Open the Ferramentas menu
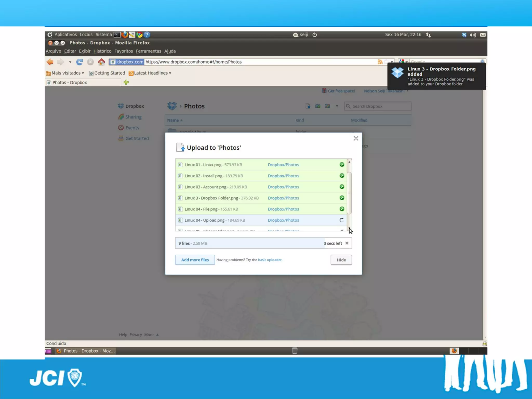Viewport: 532px width, 399px height. pyautogui.click(x=148, y=51)
